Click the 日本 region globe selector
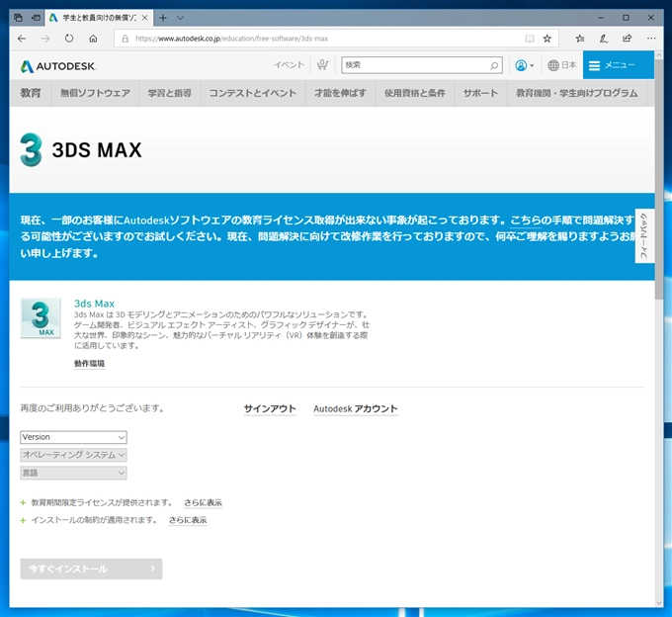672x617 pixels. pos(562,65)
